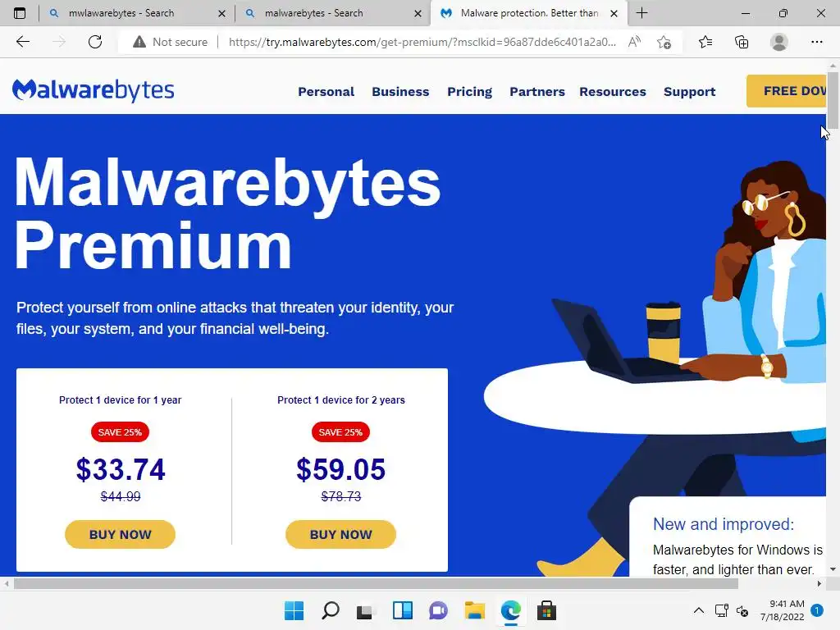Screen dimensions: 840x630
Task: Open a new browser tab
Action: click(x=641, y=13)
